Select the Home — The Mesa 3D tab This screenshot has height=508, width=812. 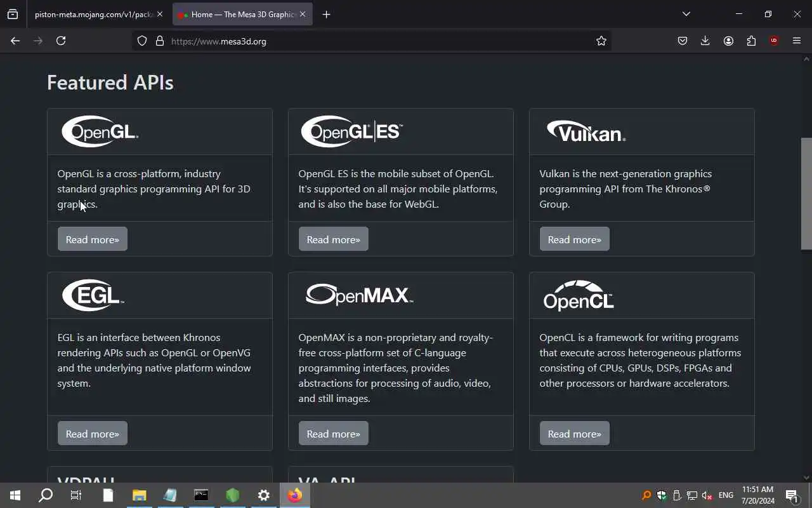click(x=242, y=14)
